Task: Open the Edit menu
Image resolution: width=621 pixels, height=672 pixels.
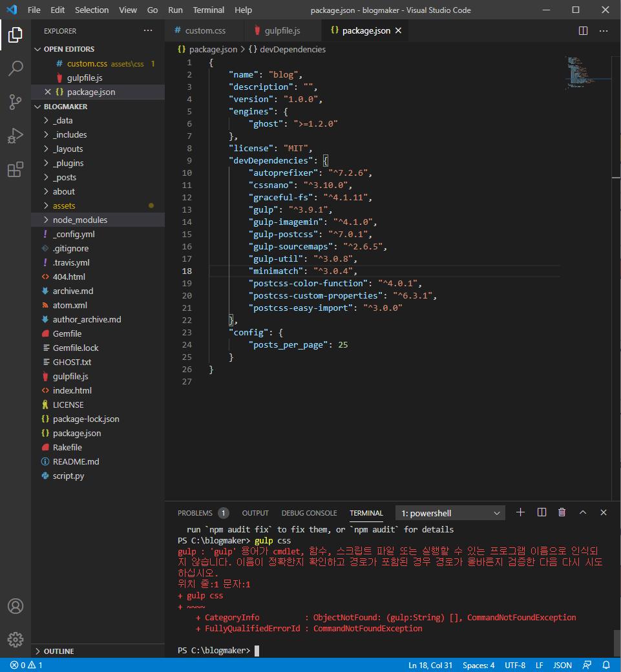Action: (x=58, y=10)
